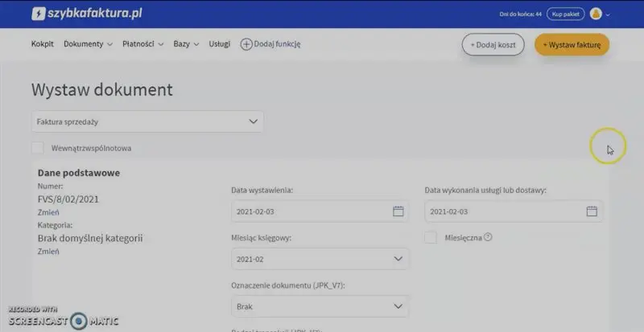This screenshot has height=332, width=644.
Task: Open the Miesiąc księgowy dropdown
Action: pyautogui.click(x=320, y=259)
